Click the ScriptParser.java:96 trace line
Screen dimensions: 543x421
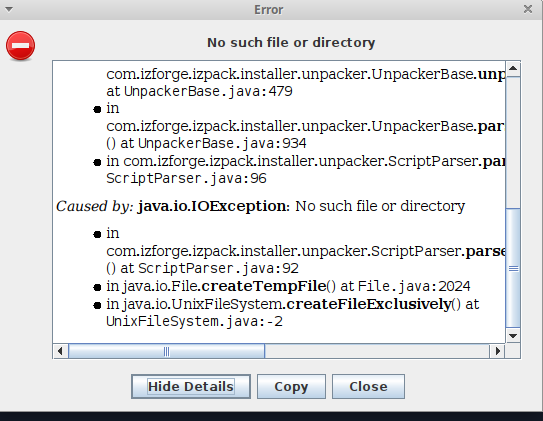coord(186,179)
